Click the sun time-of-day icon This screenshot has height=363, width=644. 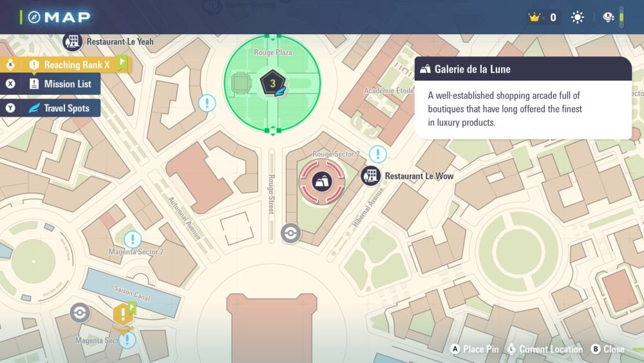[577, 17]
